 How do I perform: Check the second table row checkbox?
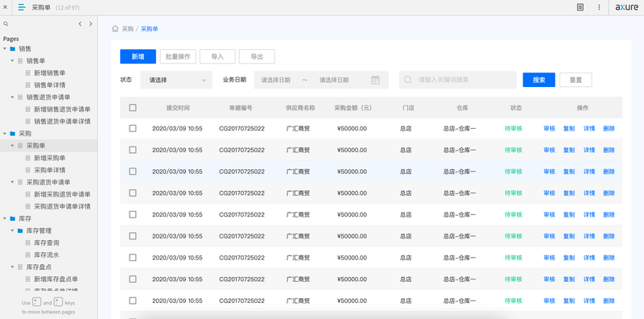133,150
